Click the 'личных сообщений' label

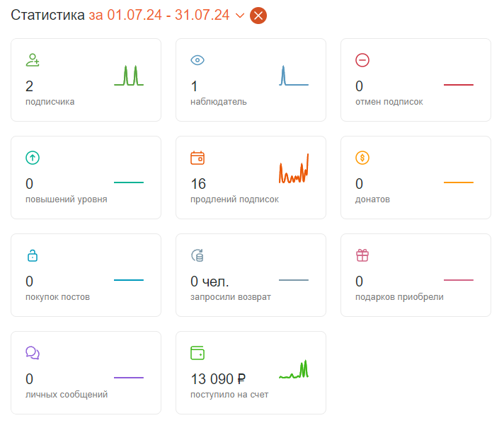point(67,394)
